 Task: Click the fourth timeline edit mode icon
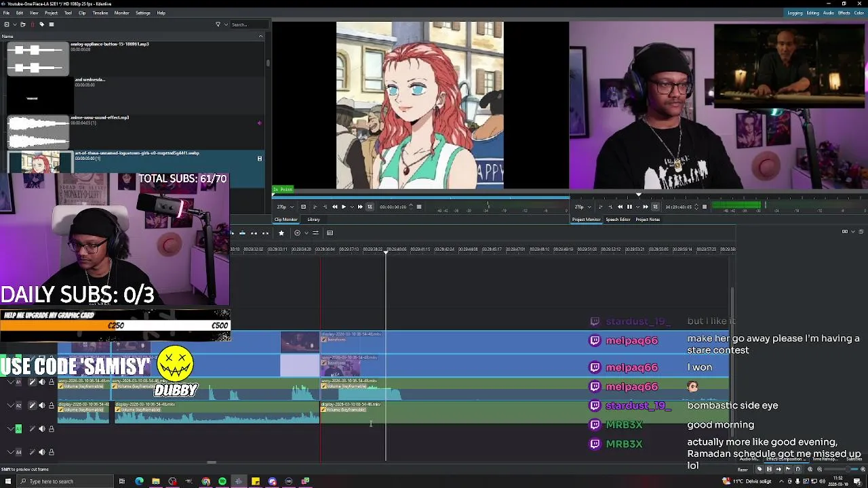point(265,232)
